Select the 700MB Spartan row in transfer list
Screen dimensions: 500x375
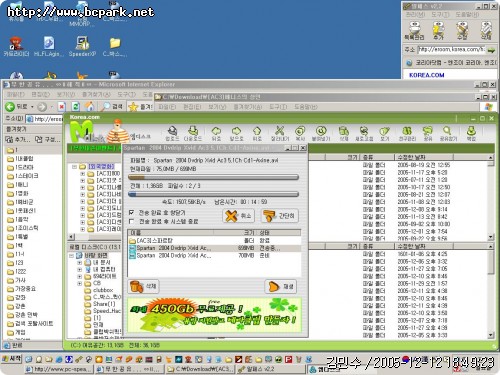coord(214,256)
